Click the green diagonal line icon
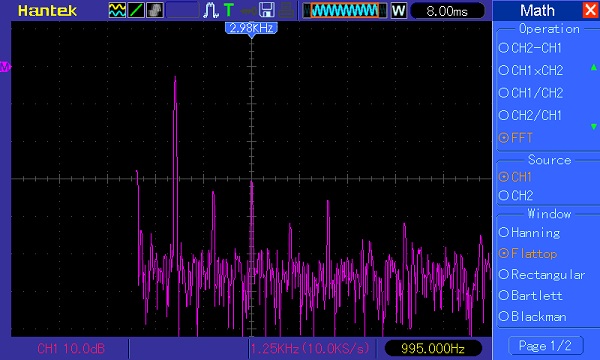The width and height of the screenshot is (600, 360). pyautogui.click(x=136, y=10)
